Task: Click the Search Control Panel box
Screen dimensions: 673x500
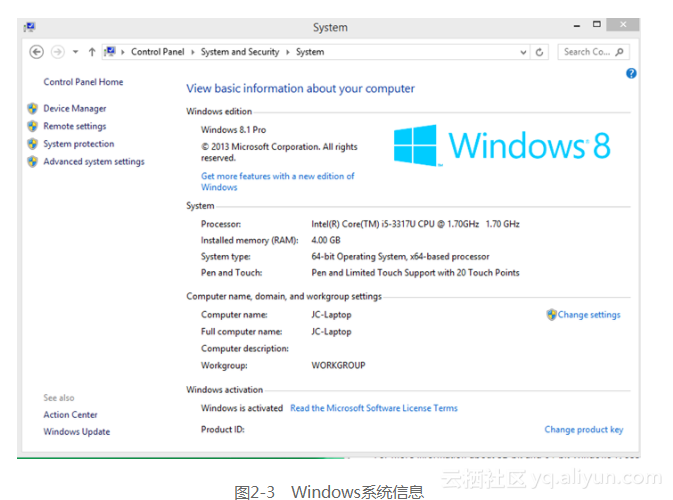Action: [x=594, y=52]
